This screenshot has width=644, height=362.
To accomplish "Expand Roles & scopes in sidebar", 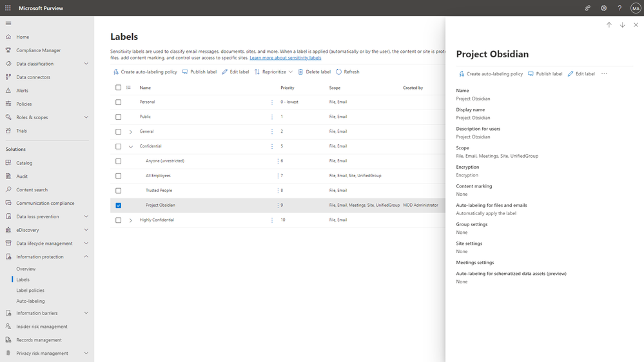I will [86, 117].
